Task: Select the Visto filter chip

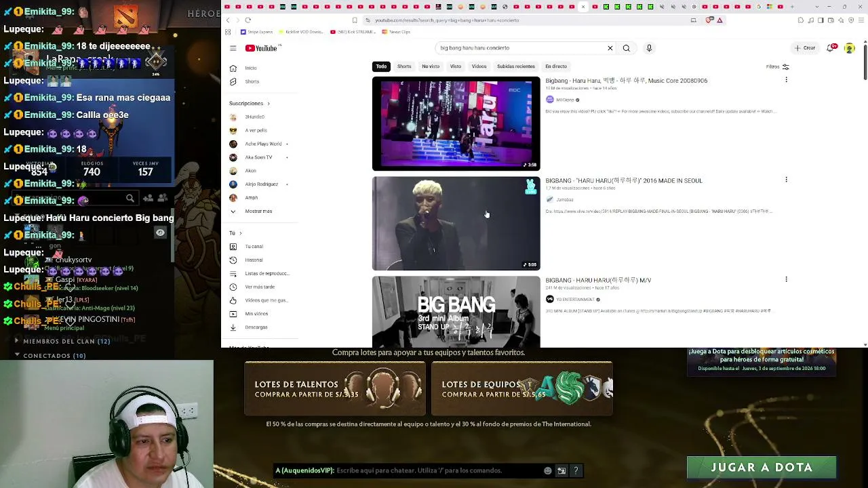Action: coord(456,66)
